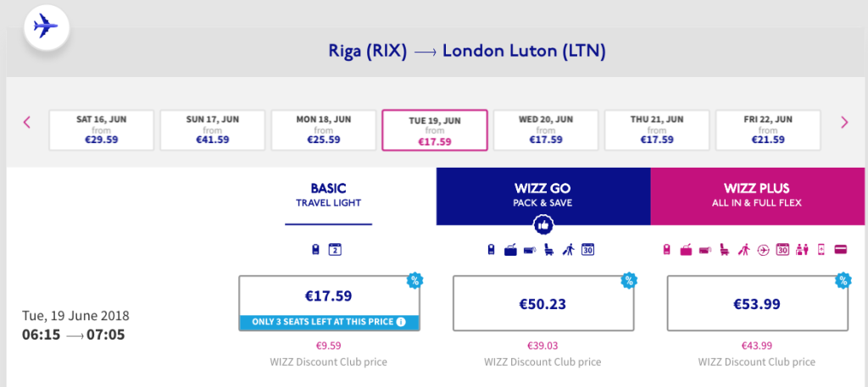Screen dimensions: 868x387
Task: Click the percent badge on €50.23 fare
Action: [629, 279]
